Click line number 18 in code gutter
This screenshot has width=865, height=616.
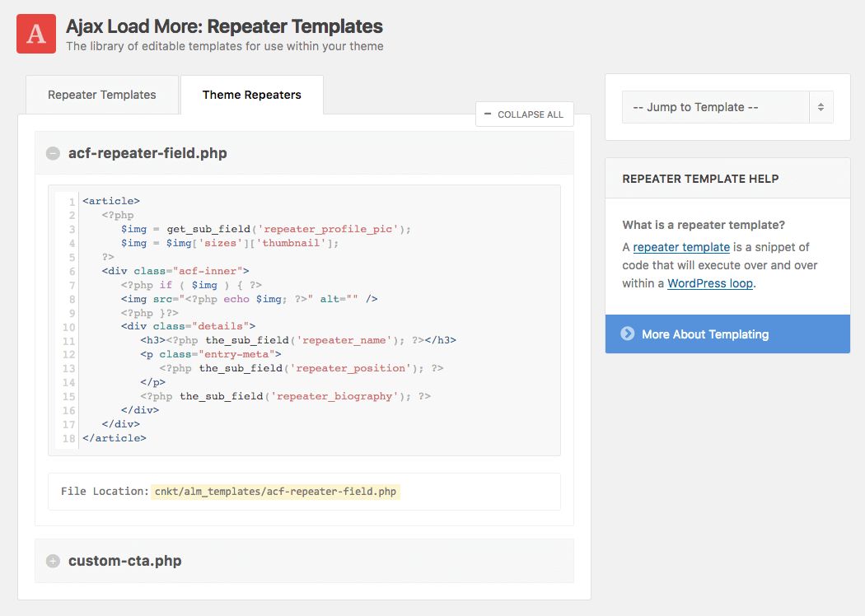pos(68,438)
